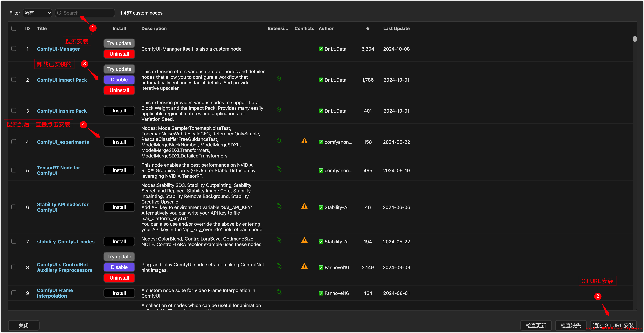
Task: Click the star column header icon
Action: tap(368, 28)
